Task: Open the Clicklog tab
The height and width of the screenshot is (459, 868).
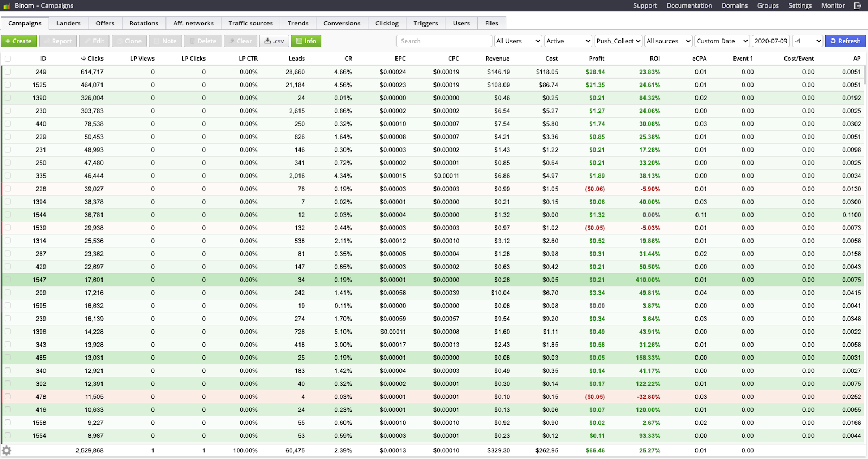Action: click(x=387, y=23)
